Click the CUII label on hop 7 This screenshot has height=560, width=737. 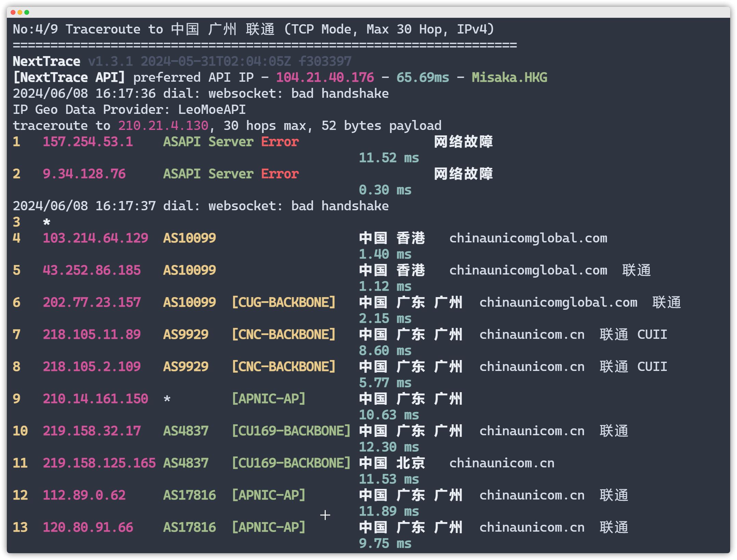pyautogui.click(x=652, y=335)
